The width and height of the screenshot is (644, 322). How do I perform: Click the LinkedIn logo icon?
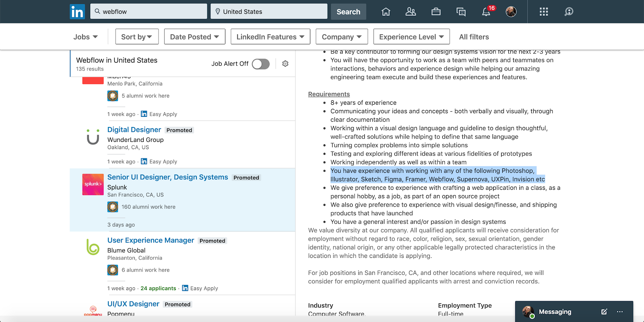pyautogui.click(x=77, y=12)
